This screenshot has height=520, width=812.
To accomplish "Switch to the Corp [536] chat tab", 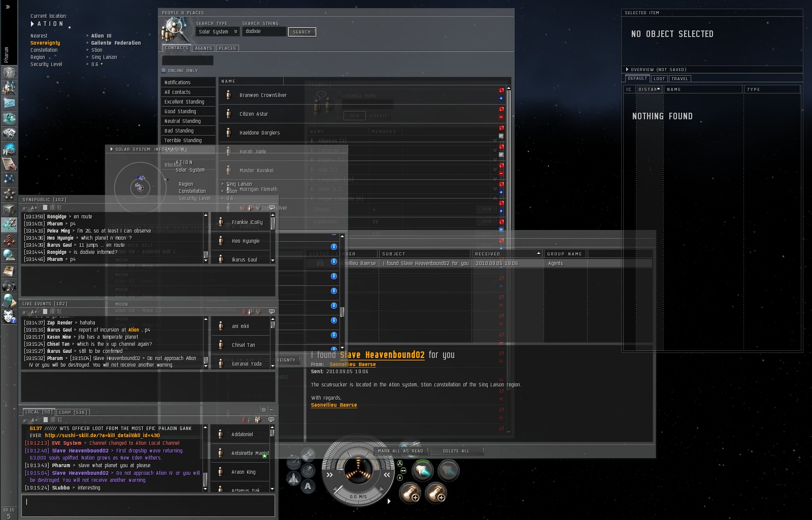I will 73,412.
